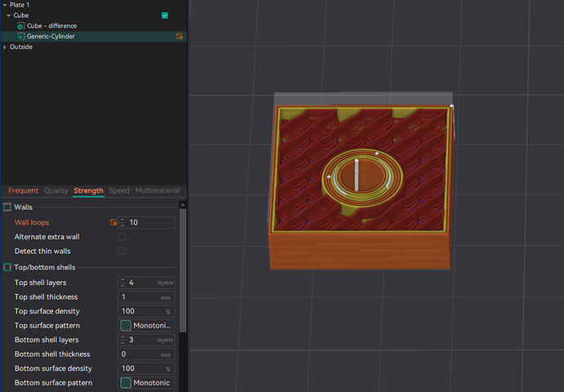Collapse the Cube object node
The image size is (564, 392).
tap(9, 16)
